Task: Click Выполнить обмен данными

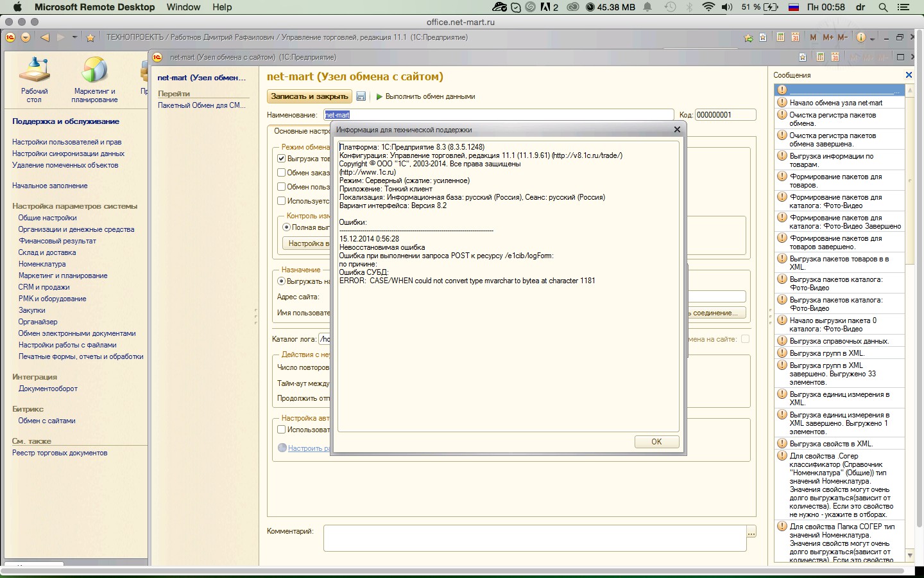Action: [x=425, y=96]
